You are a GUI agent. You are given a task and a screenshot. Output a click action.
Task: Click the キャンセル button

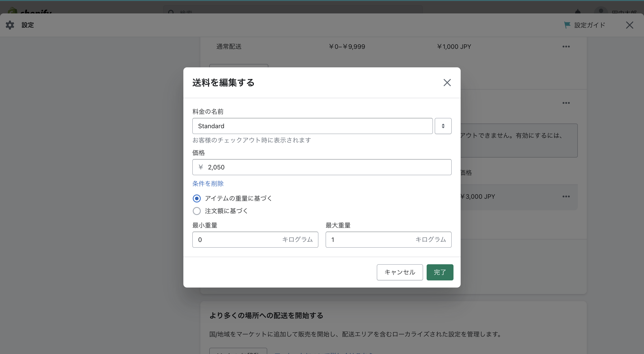point(400,272)
